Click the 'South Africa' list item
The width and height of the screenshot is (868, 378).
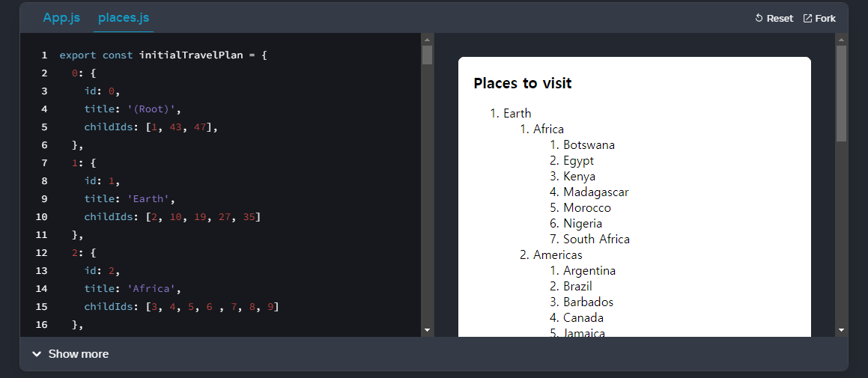pos(597,239)
